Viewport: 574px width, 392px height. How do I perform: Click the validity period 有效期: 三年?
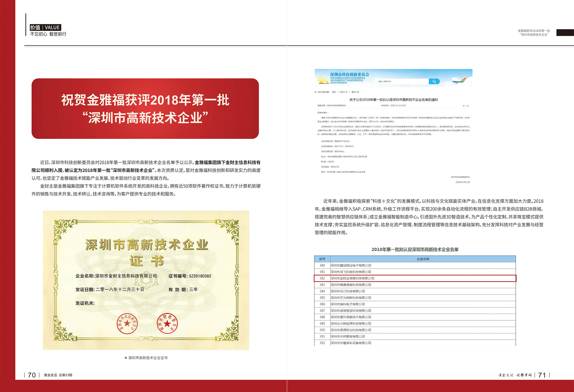(x=183, y=289)
